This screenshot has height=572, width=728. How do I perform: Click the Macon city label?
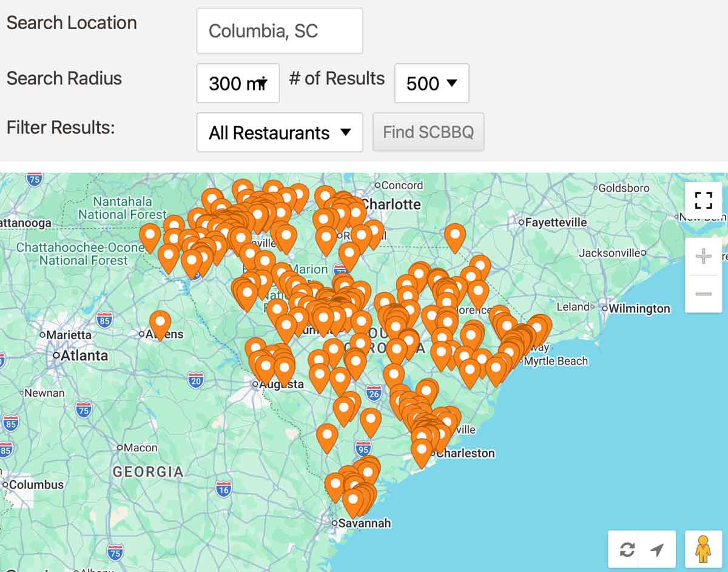point(141,448)
